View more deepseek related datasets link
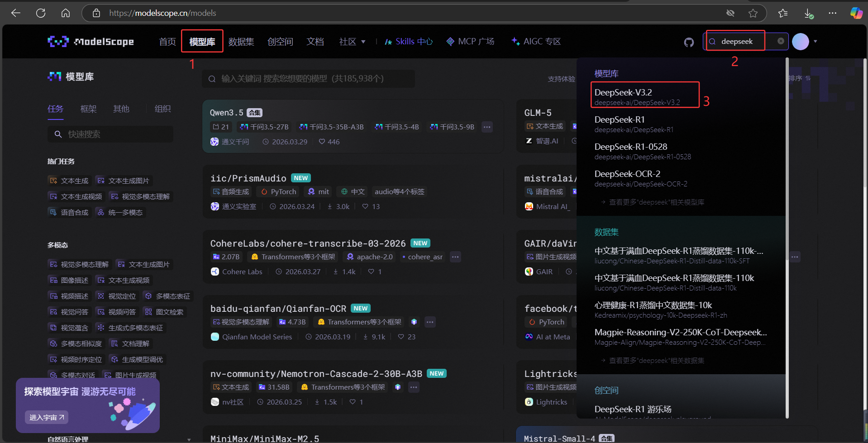868x443 pixels. (x=653, y=361)
